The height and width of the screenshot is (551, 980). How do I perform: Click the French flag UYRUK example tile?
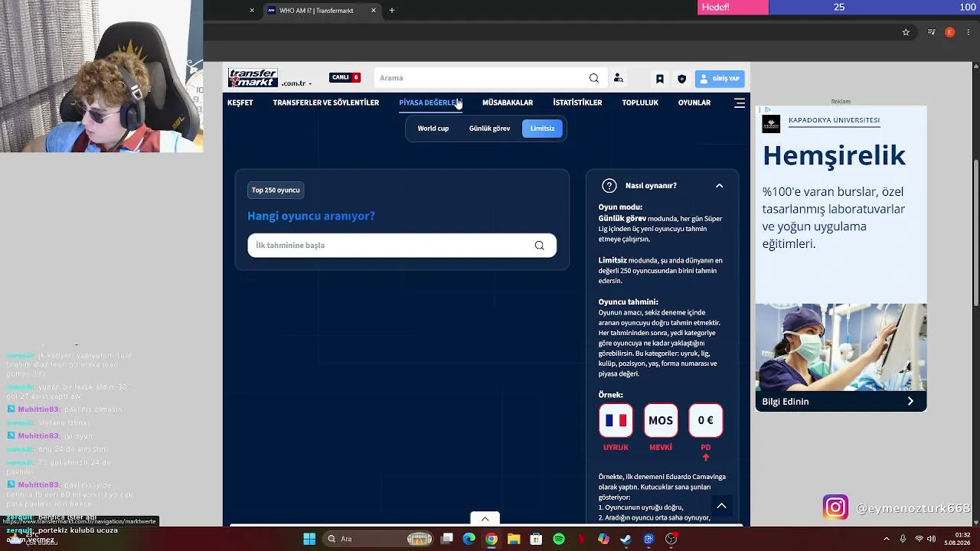tap(616, 420)
